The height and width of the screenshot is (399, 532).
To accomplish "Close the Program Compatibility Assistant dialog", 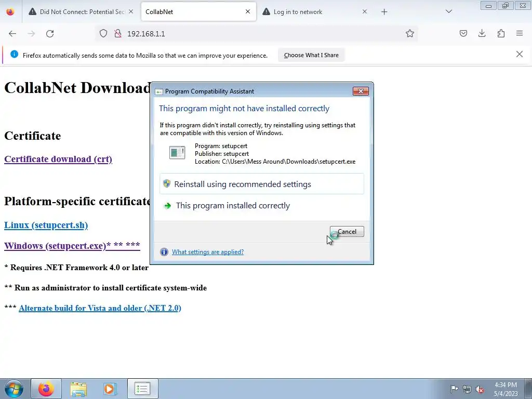I will click(361, 91).
